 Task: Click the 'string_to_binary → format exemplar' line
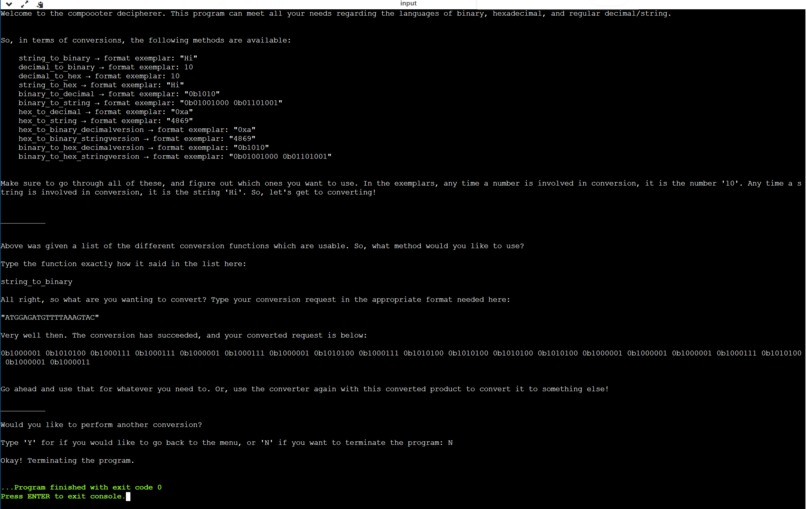108,58
